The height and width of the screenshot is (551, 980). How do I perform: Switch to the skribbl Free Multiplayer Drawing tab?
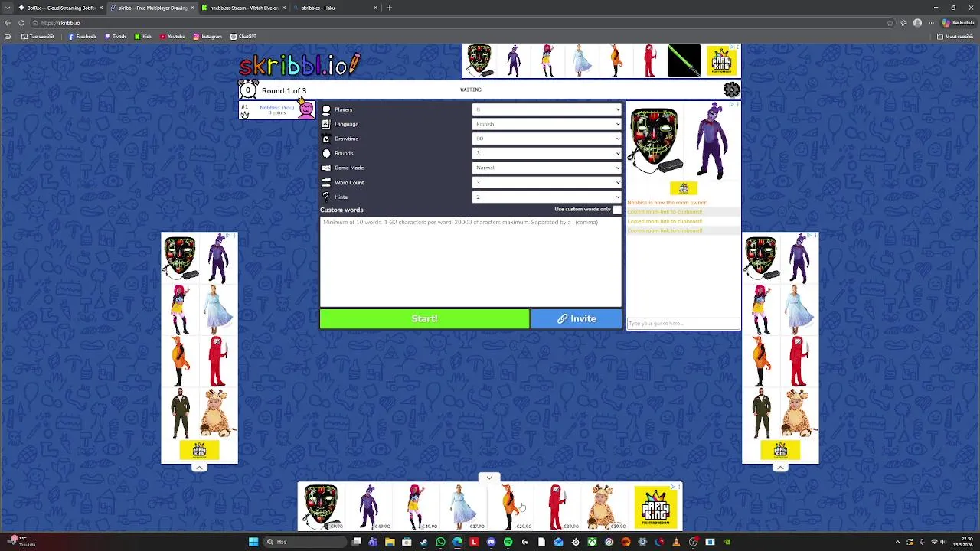point(152,8)
